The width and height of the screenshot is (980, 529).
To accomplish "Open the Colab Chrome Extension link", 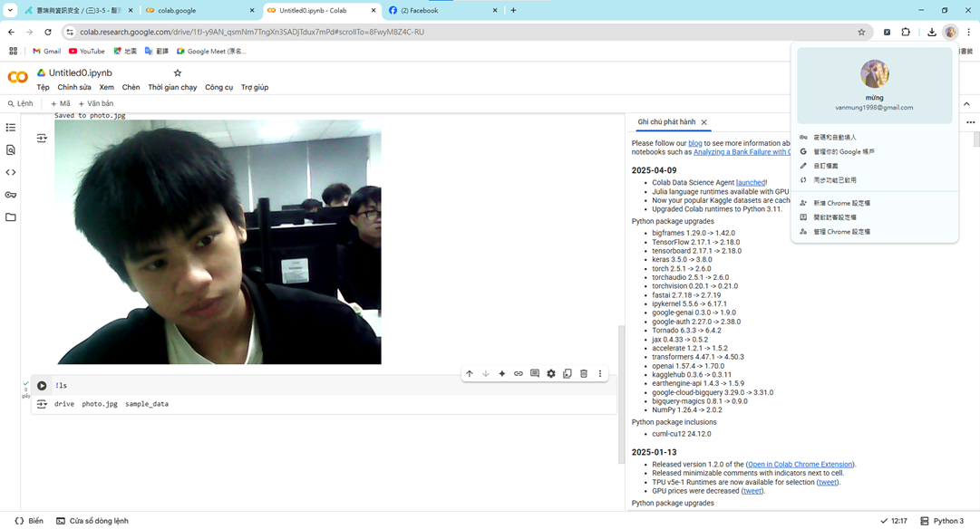I will [x=800, y=465].
